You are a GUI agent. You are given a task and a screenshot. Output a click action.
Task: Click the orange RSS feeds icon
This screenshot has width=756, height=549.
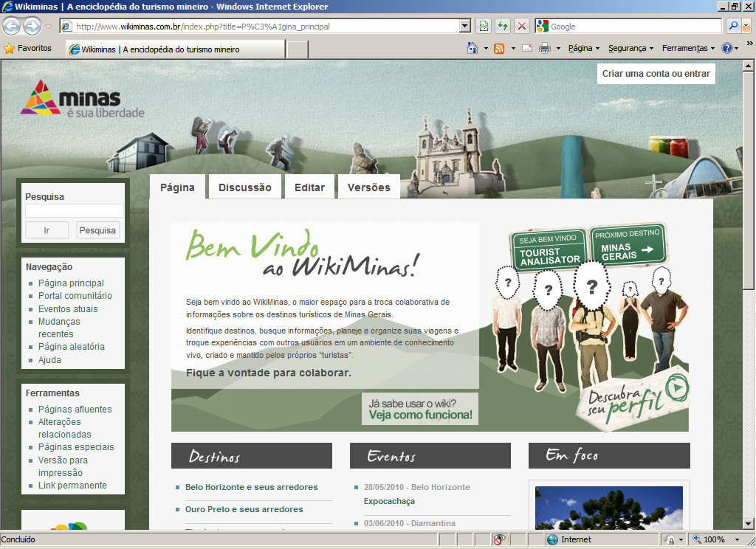[500, 48]
